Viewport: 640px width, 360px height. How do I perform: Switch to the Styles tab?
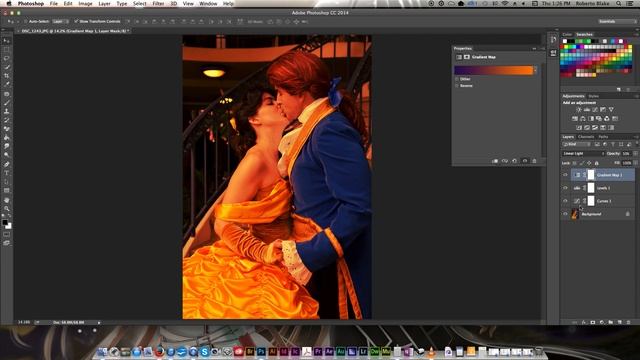593,96
